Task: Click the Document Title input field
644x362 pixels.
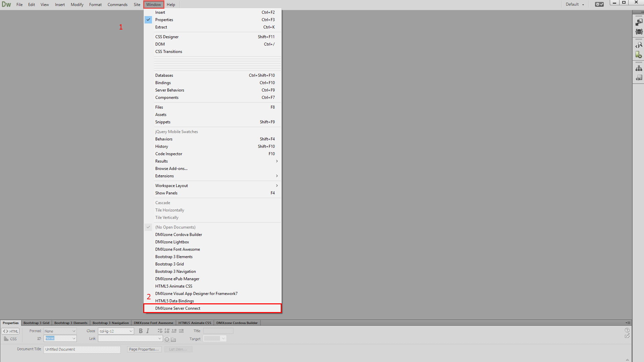Action: [82, 349]
